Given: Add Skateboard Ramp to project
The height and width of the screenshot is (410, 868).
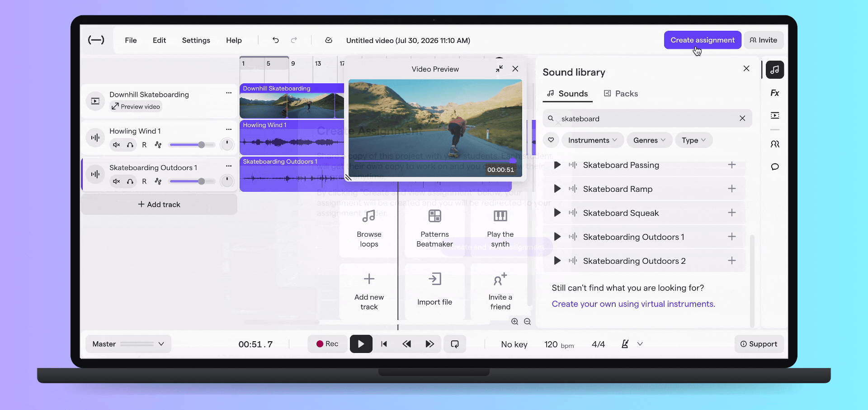Looking at the screenshot, I should [x=732, y=189].
